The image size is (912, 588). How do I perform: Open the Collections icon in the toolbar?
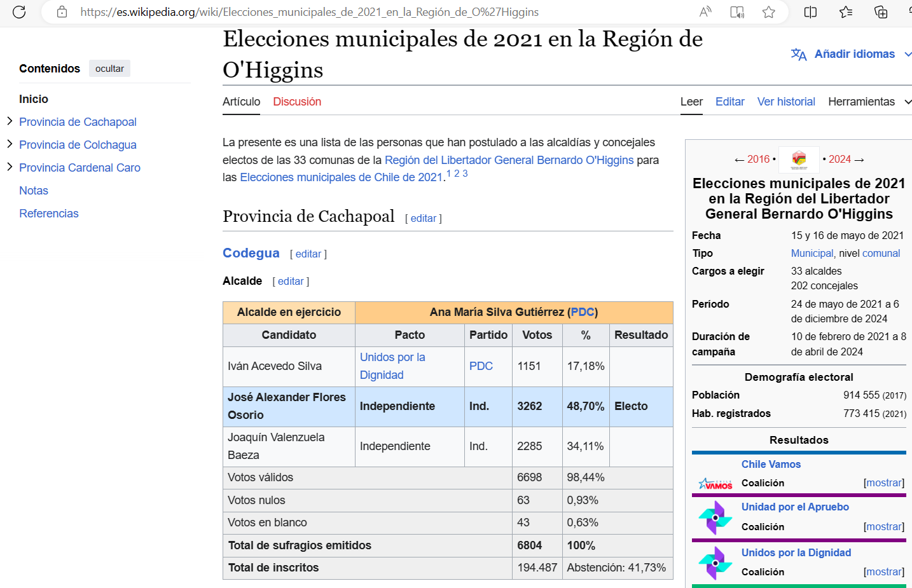coord(881,12)
